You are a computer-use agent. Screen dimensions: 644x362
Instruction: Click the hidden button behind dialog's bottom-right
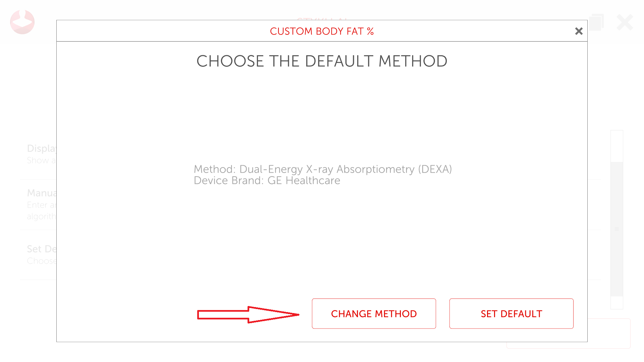[x=609, y=334]
